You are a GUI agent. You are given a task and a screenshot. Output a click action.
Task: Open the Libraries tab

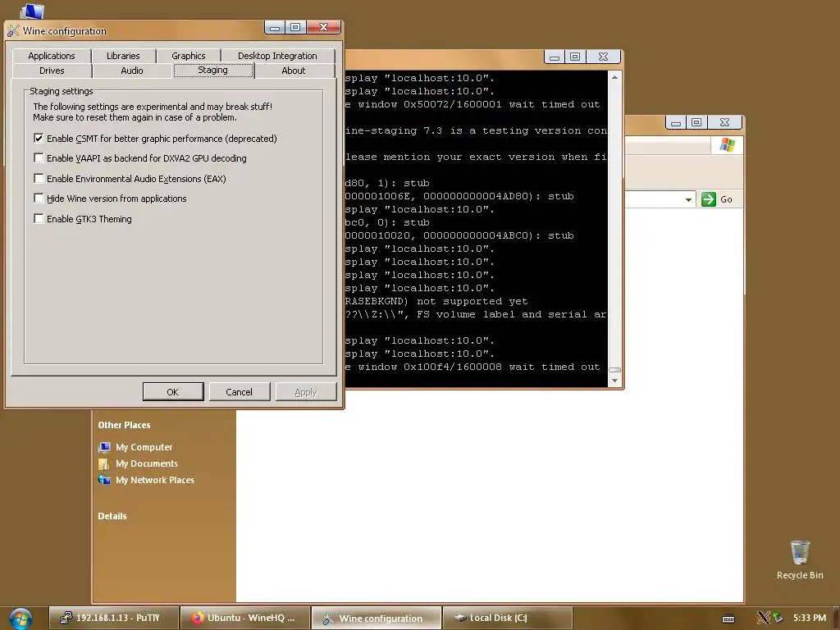[123, 56]
